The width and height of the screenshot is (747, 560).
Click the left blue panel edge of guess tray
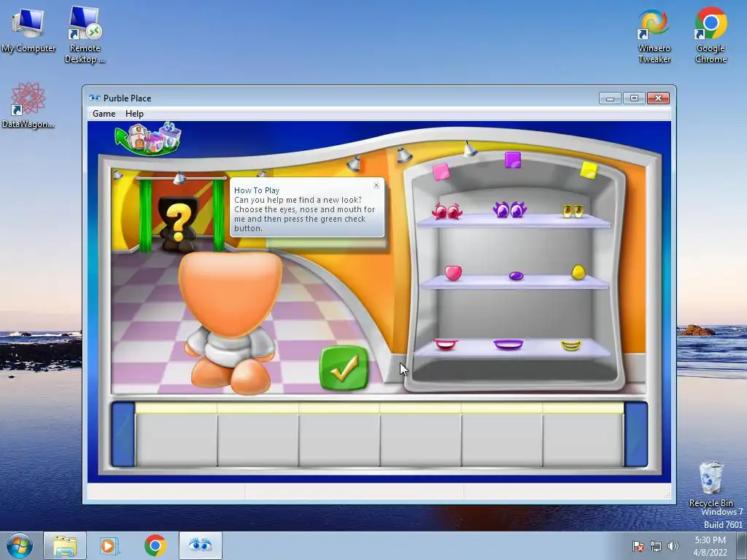tap(123, 435)
